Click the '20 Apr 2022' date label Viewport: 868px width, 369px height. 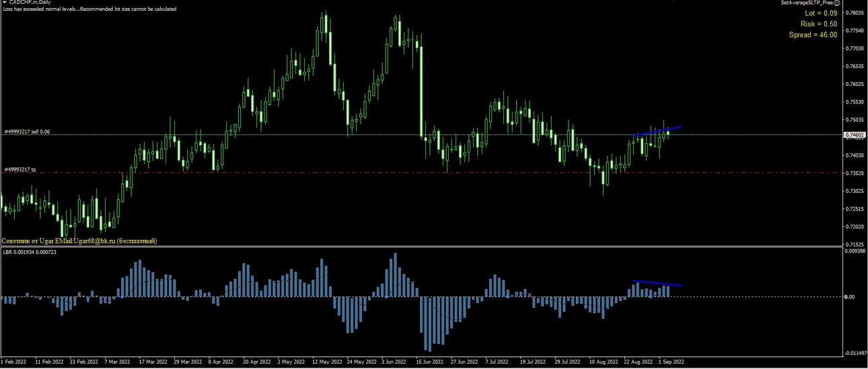click(257, 362)
